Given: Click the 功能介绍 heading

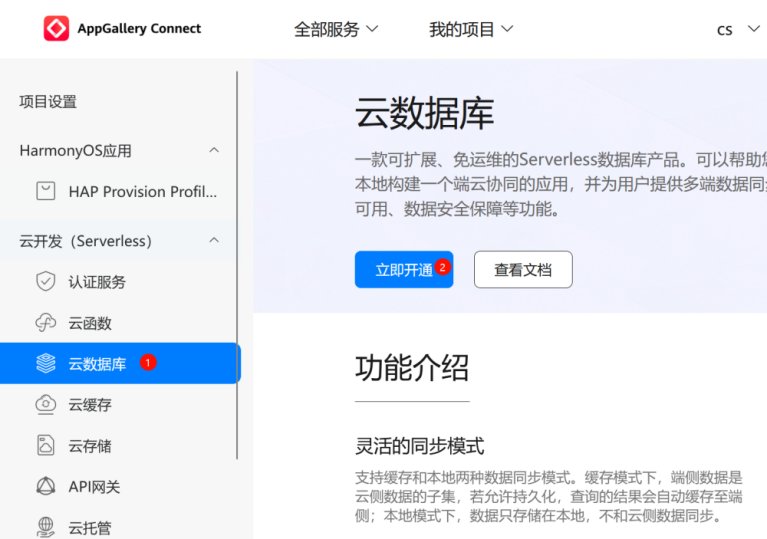Looking at the screenshot, I should [x=412, y=368].
